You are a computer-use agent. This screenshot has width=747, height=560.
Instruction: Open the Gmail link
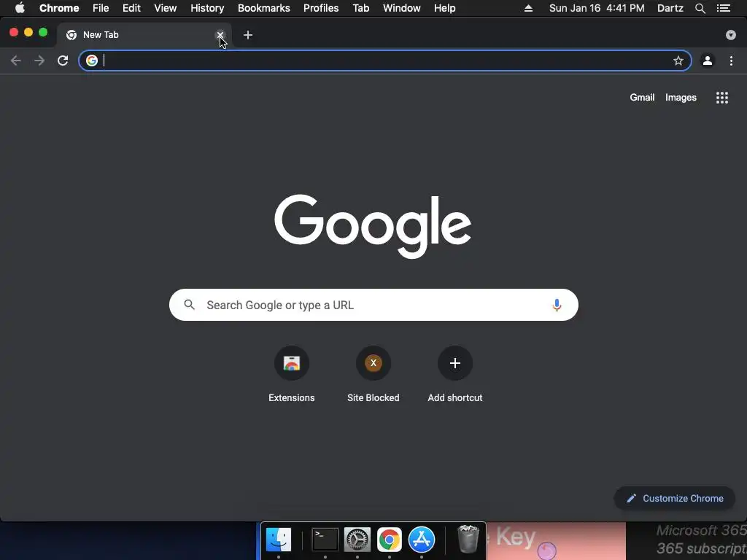642,97
